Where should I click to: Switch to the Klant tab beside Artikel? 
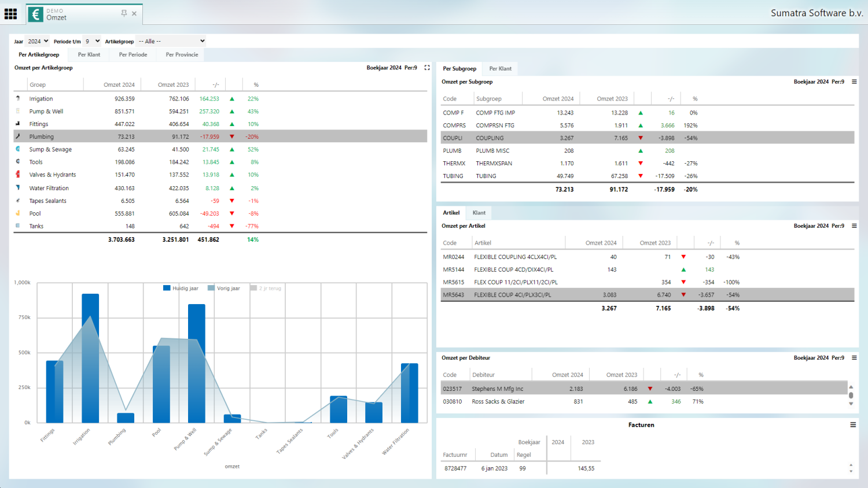479,213
